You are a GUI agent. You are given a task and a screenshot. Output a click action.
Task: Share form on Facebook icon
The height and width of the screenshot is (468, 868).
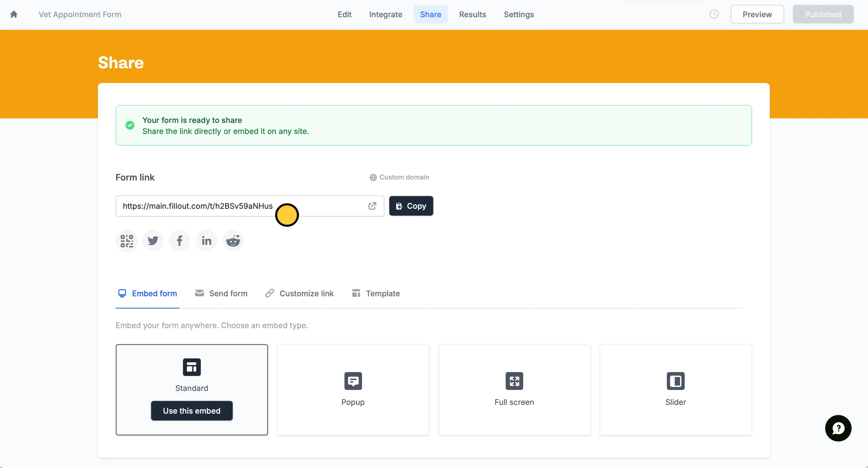coord(180,241)
